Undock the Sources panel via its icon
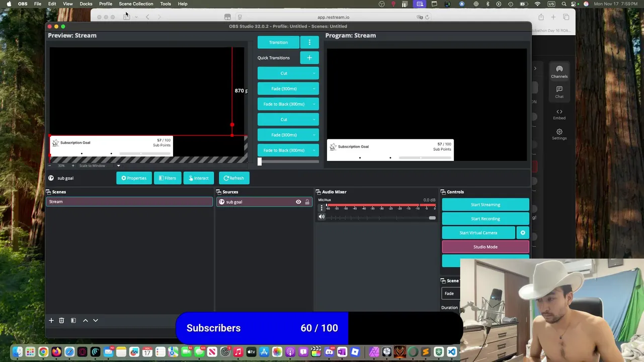The height and width of the screenshot is (362, 644). [219, 192]
